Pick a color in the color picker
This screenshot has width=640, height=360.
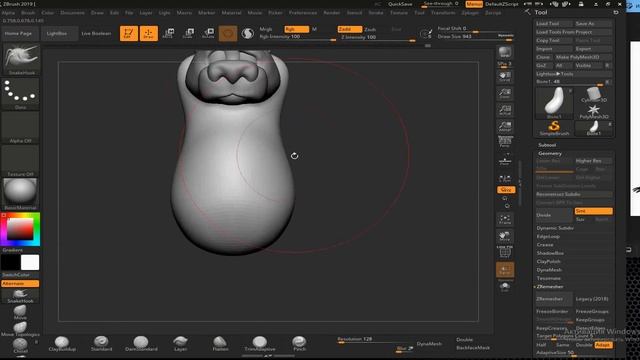click(20, 229)
